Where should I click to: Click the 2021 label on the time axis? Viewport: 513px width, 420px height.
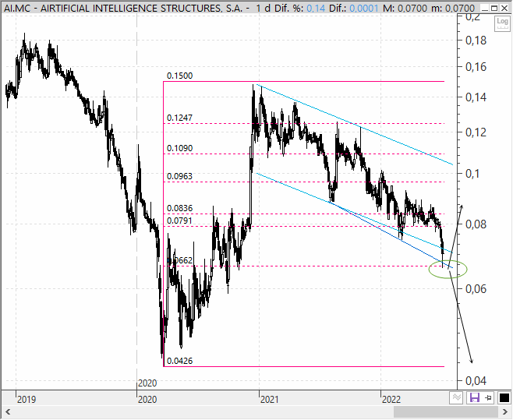[x=270, y=400]
